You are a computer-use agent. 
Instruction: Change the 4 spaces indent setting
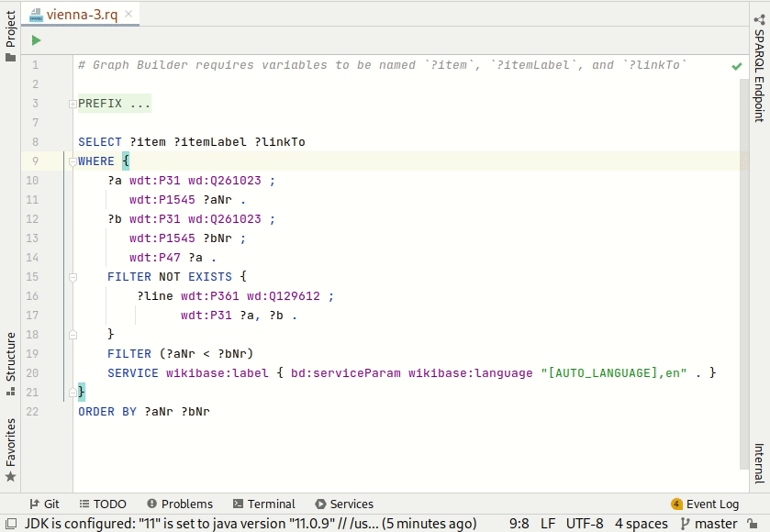pos(641,524)
